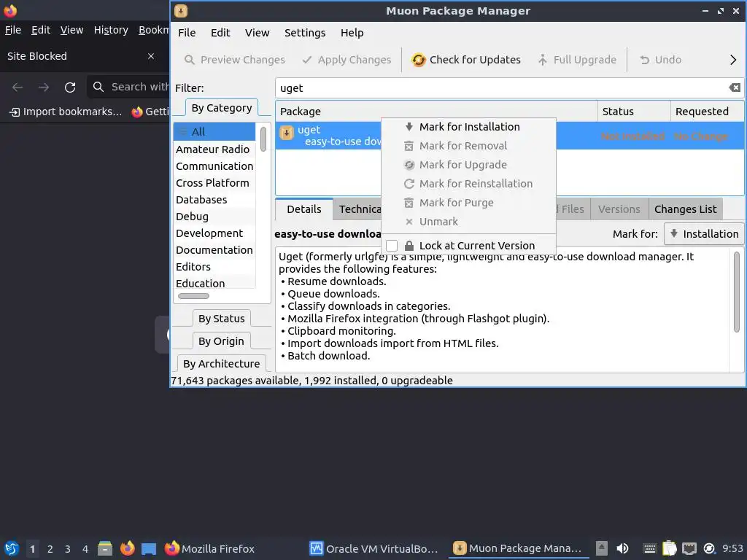
Task: Click the Package column header
Action: (x=436, y=112)
